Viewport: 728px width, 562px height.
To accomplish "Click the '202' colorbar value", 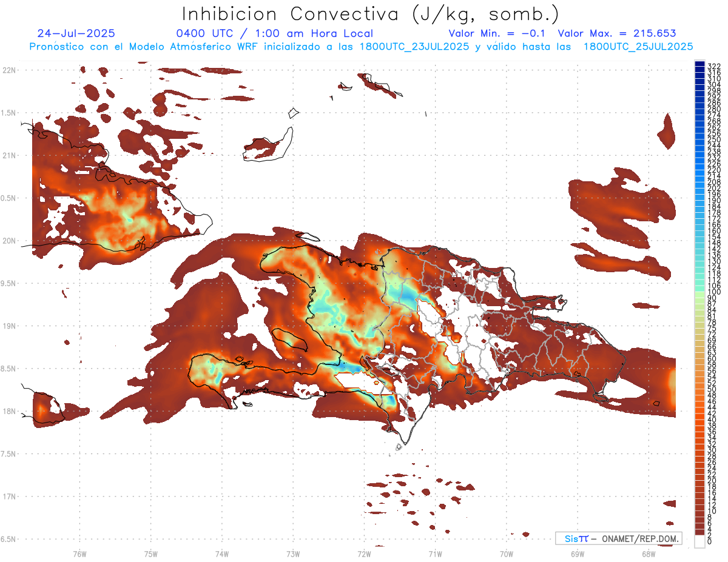I will click(x=714, y=188).
